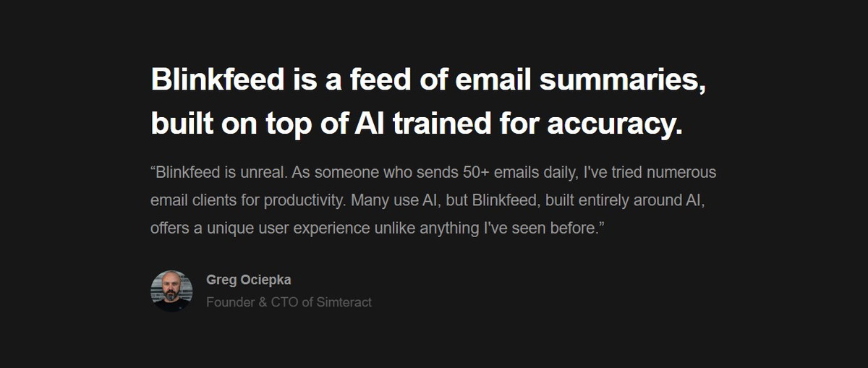Screen dimensions: 868x368
Task: Click the word "Simteract" under the name
Action: tap(344, 302)
